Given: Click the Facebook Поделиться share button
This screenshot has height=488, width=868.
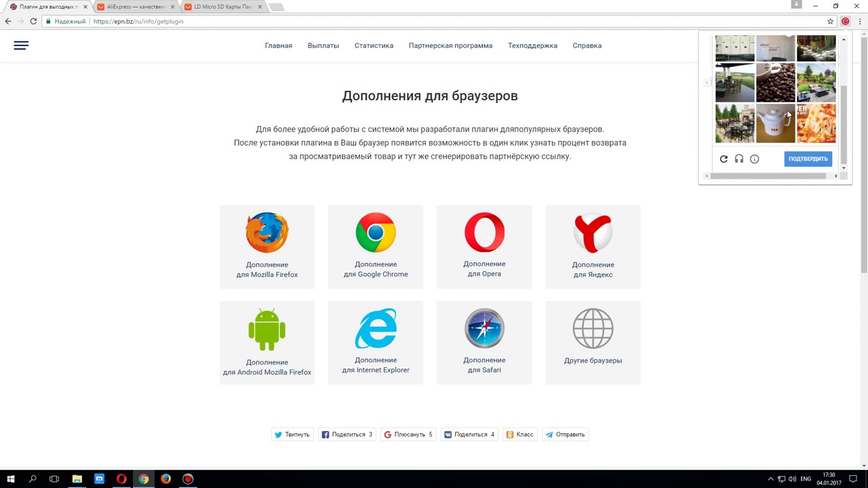Looking at the screenshot, I should tap(347, 434).
